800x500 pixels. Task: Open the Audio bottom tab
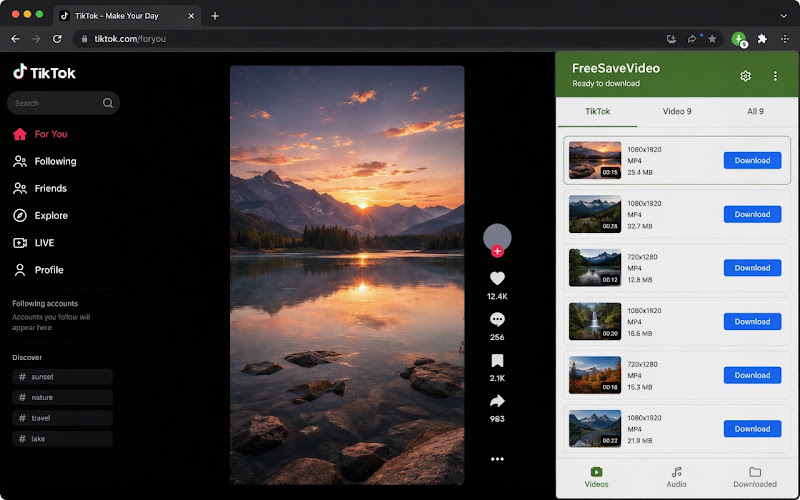677,477
